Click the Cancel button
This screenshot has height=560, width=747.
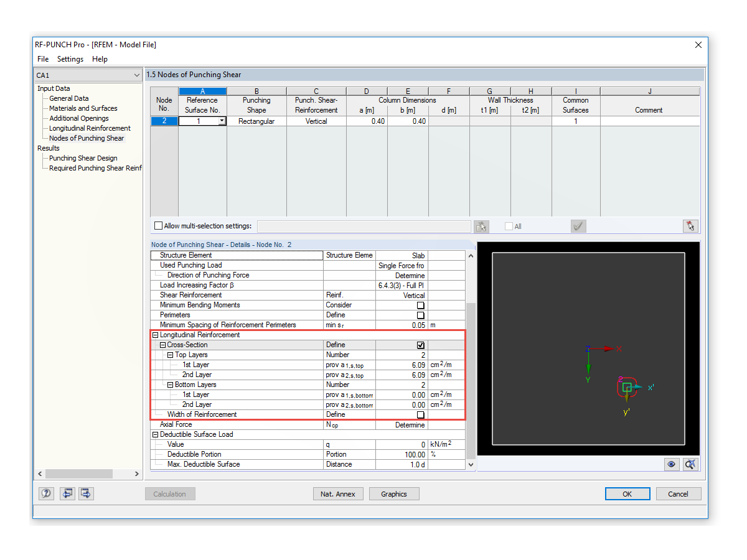(x=679, y=494)
